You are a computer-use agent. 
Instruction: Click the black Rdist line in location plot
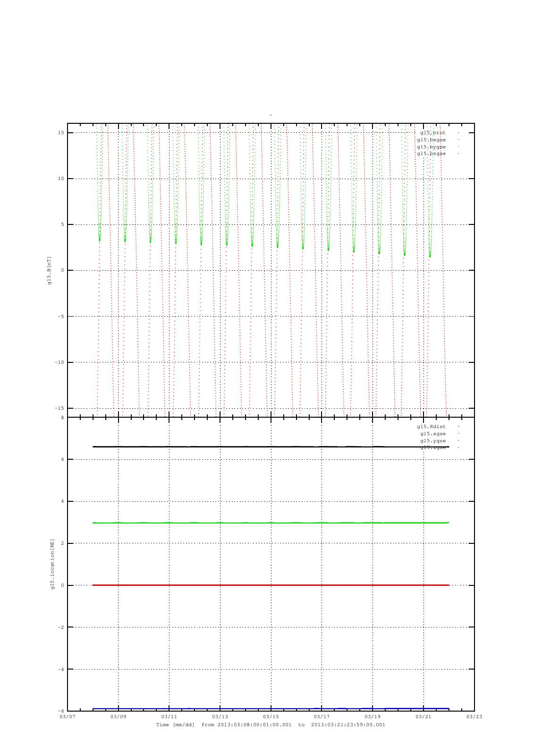271,447
